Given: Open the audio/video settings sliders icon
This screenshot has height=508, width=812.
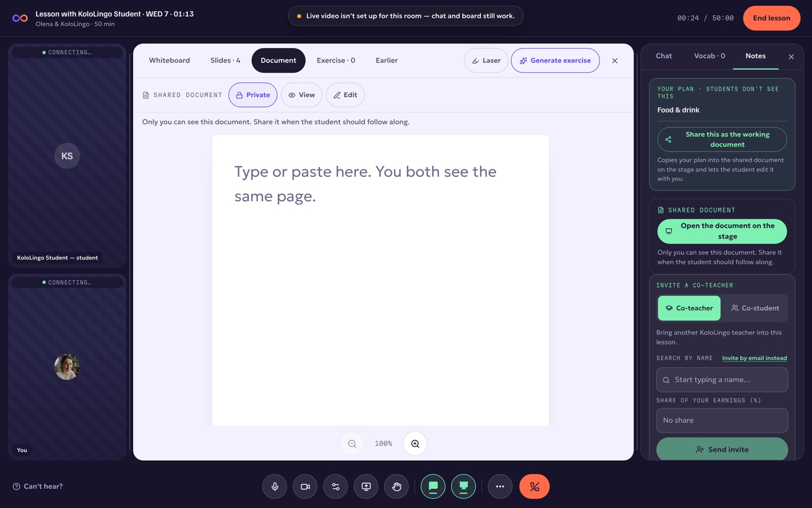Looking at the screenshot, I should click(x=335, y=486).
